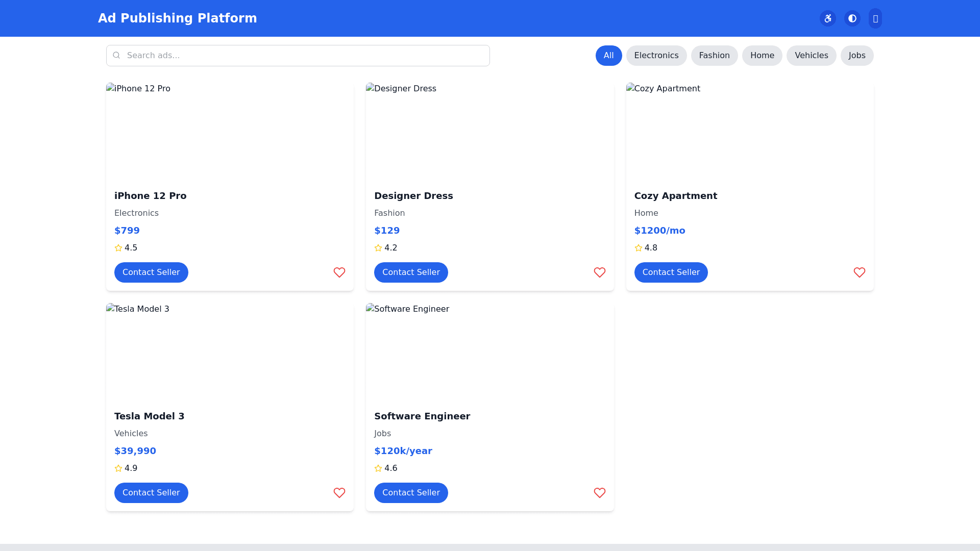Favorite the Designer Dress ad
980x551 pixels.
point(599,272)
